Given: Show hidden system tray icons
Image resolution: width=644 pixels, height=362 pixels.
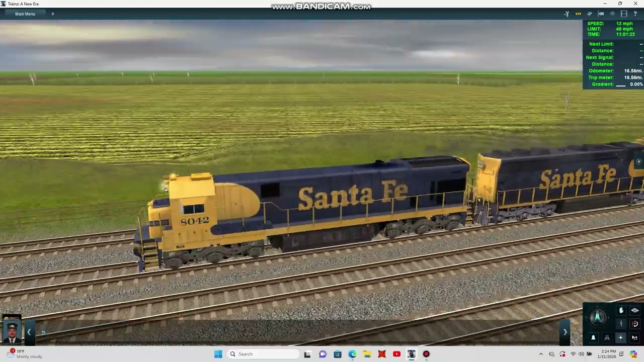Looking at the screenshot, I should [x=541, y=354].
